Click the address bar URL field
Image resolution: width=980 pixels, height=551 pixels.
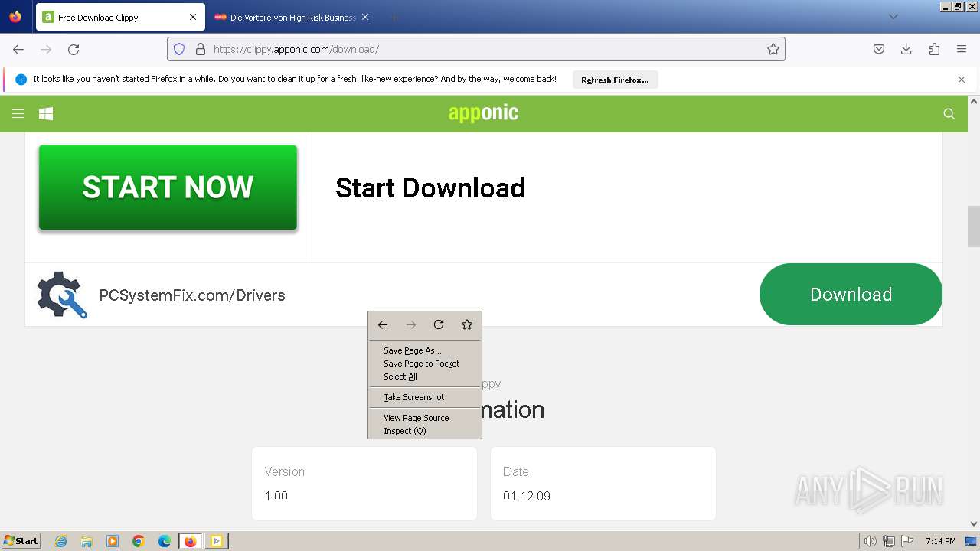[x=476, y=49]
